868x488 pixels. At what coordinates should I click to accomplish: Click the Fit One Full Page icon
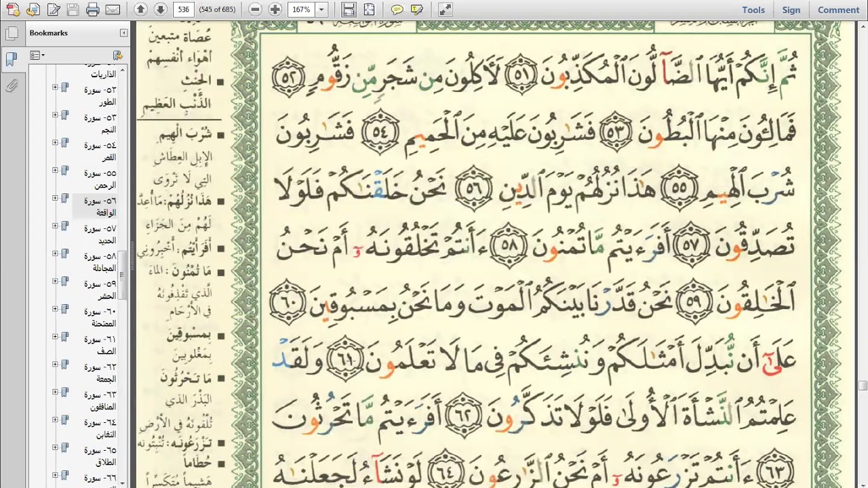(x=369, y=9)
